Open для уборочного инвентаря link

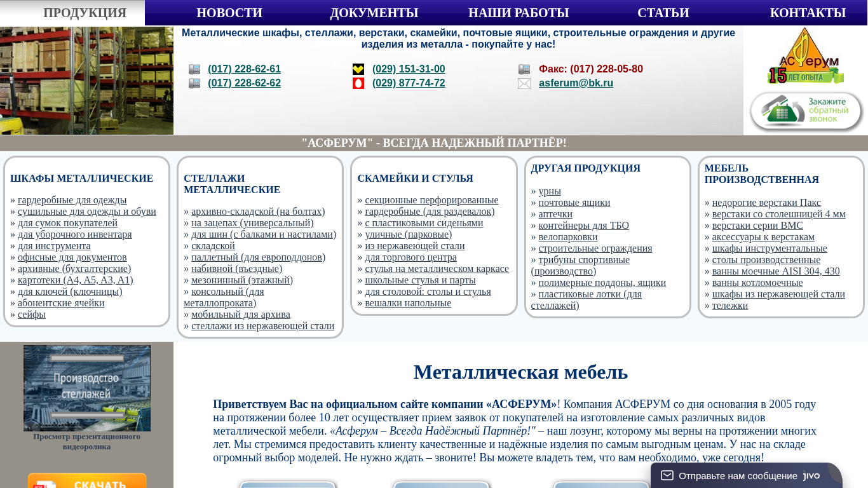point(75,234)
